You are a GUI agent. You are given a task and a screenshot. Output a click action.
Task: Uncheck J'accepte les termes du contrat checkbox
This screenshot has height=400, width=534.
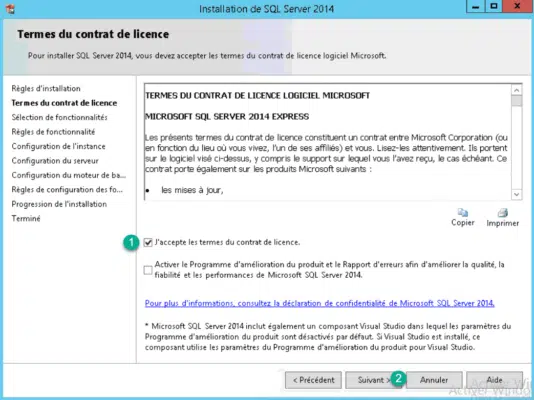[x=148, y=242]
